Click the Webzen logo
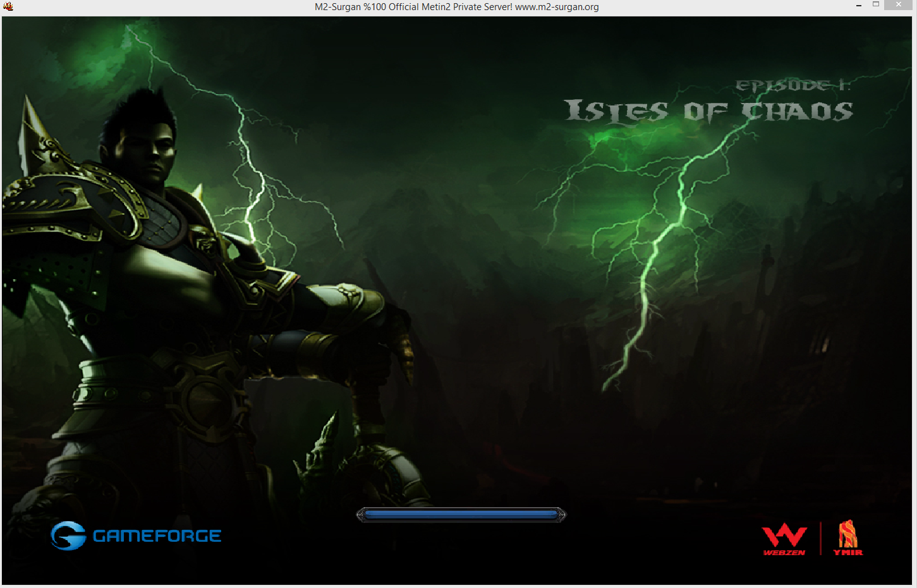 784,539
